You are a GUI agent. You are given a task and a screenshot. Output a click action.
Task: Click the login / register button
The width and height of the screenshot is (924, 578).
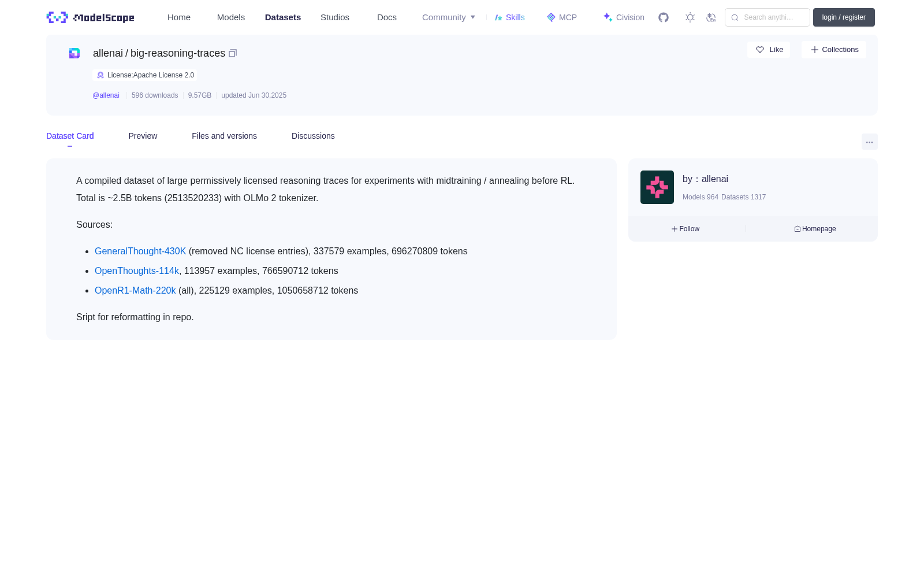point(844,17)
